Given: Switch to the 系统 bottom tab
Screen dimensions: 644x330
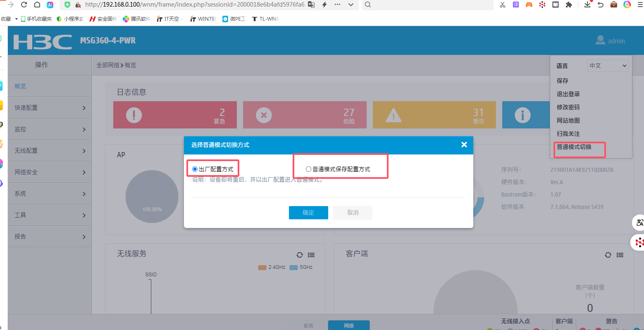Looking at the screenshot, I should pos(308,325).
